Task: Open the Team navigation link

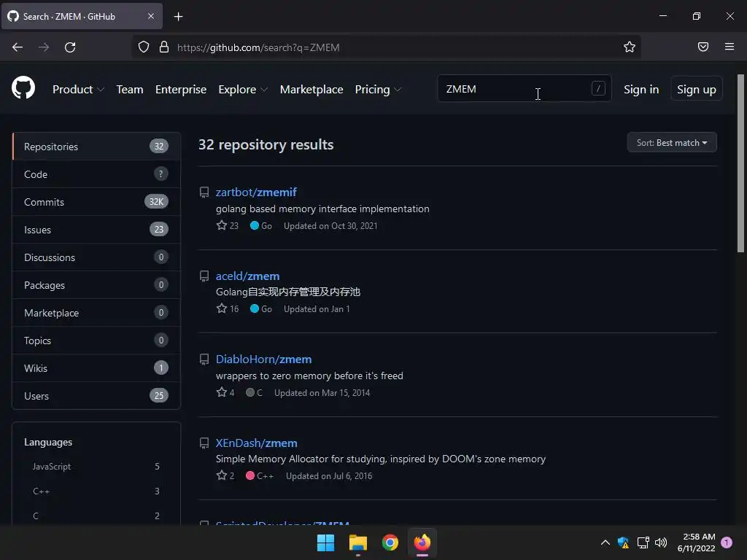Action: point(130,90)
